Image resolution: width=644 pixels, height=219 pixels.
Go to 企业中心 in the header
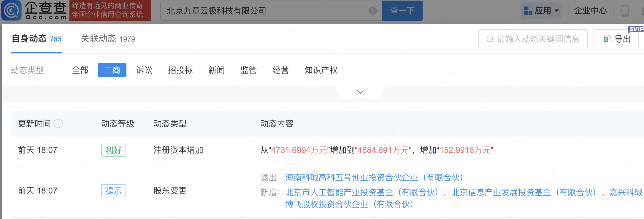coord(590,11)
